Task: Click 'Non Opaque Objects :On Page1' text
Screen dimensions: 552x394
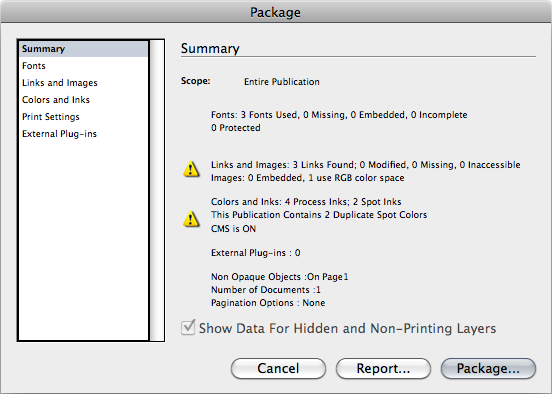Action: pos(280,277)
